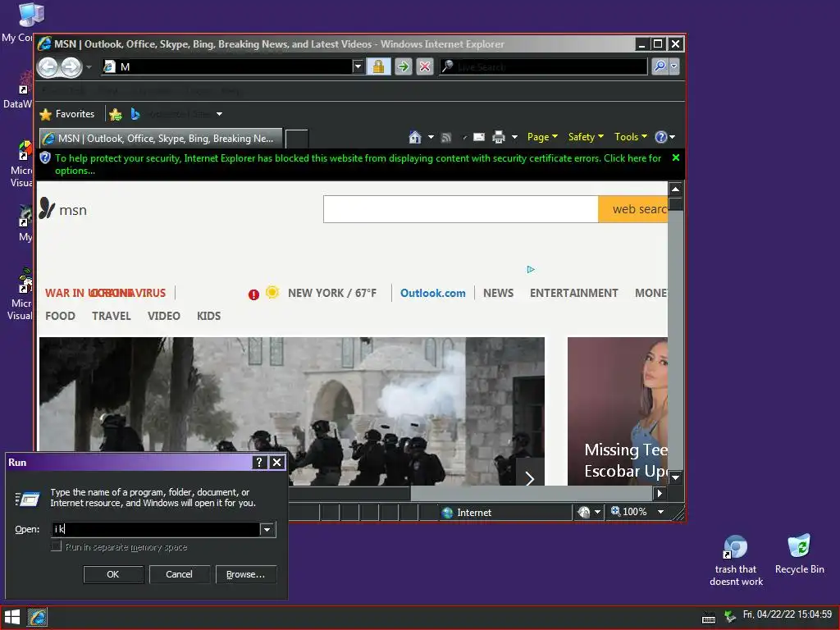This screenshot has width=840, height=630.
Task: Click in the msn web search field
Action: click(x=461, y=209)
